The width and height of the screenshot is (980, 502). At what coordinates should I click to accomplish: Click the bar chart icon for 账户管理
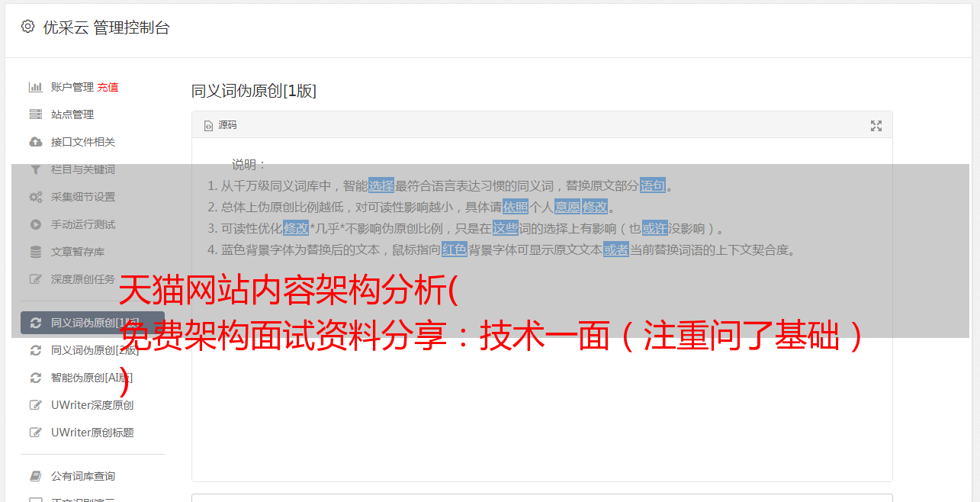pos(35,87)
